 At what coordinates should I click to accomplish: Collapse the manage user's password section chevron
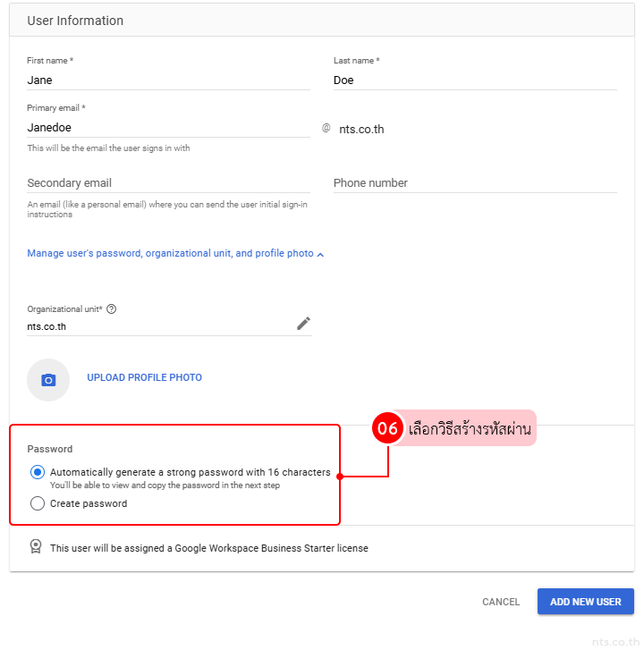321,254
